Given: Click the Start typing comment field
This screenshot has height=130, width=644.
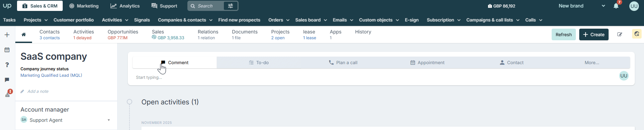Looking at the screenshot, I should coord(375,77).
